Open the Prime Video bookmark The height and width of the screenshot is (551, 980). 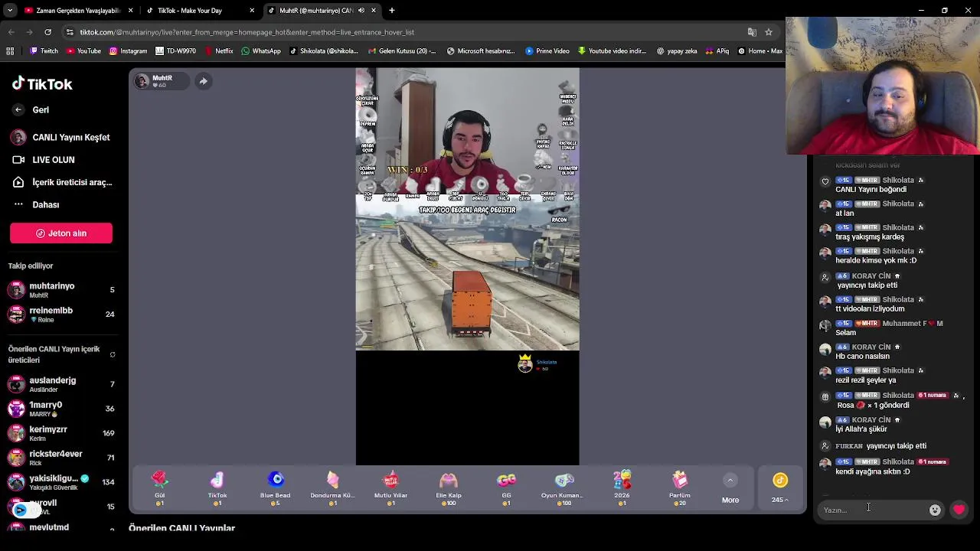click(x=547, y=51)
